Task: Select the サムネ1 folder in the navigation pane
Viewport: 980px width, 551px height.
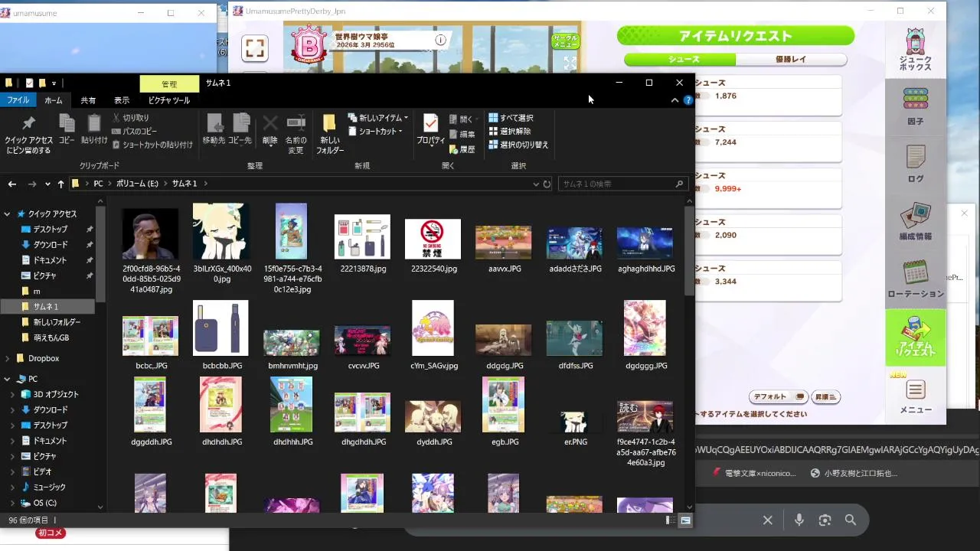Action: (49, 307)
